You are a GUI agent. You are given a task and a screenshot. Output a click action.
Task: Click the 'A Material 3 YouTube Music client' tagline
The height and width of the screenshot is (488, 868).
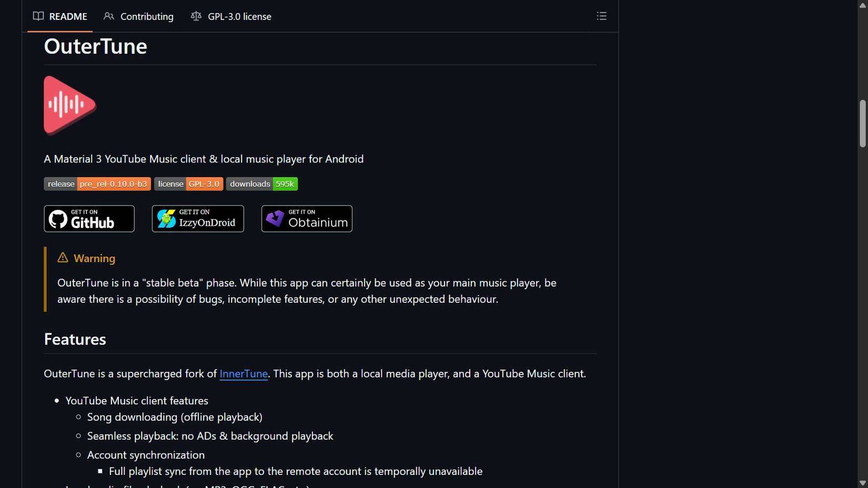pyautogui.click(x=204, y=159)
